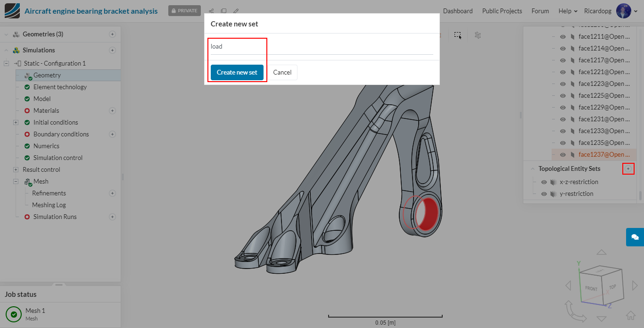Add a boundary condition with plus icon
The image size is (644, 328).
click(x=112, y=134)
